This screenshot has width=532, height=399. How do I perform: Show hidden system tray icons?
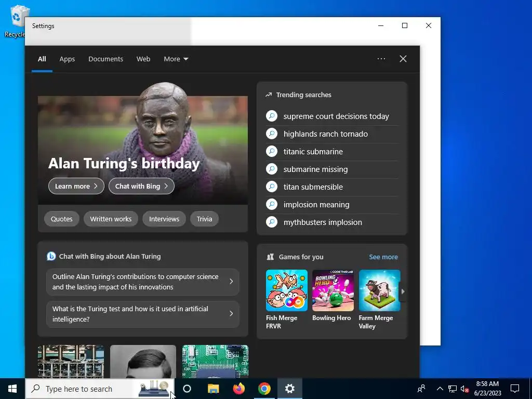(x=440, y=389)
